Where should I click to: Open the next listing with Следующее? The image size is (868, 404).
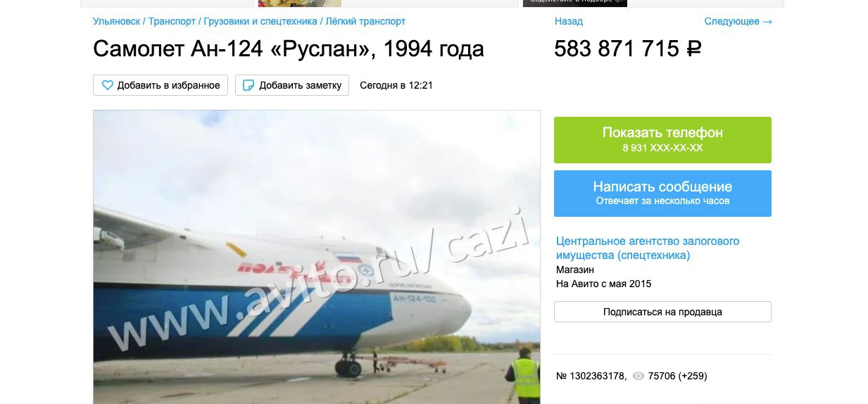click(732, 22)
